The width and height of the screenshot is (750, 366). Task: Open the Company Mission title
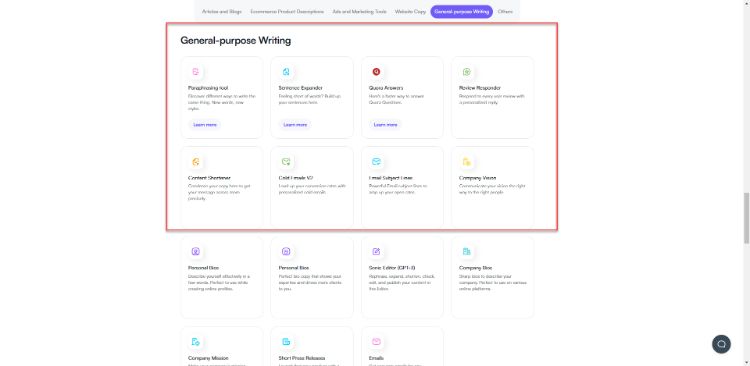208,358
